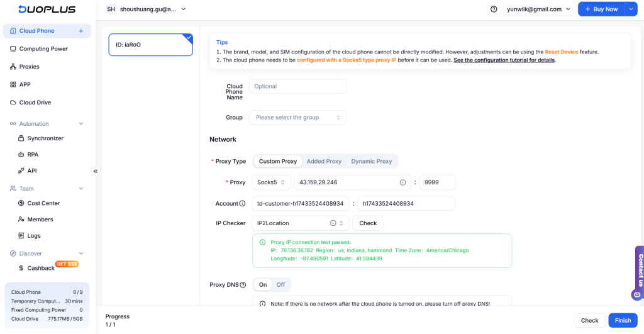The height and width of the screenshot is (334, 644).
Task: Click the plus icon next to Cloud Phone
Action: point(80,31)
